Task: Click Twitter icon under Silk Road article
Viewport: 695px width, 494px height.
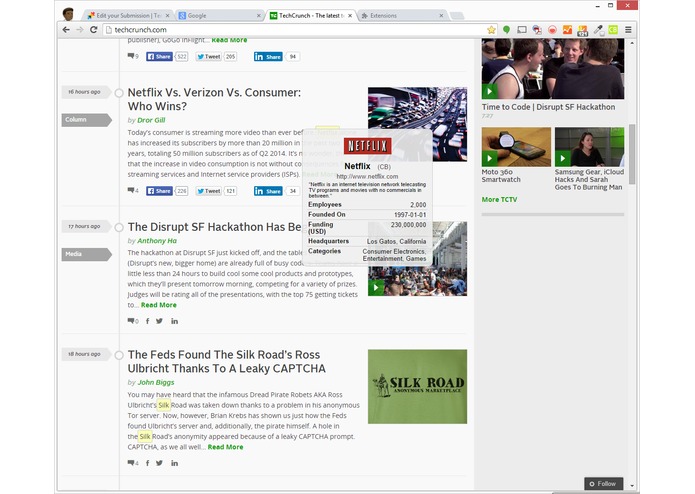Action: [159, 463]
